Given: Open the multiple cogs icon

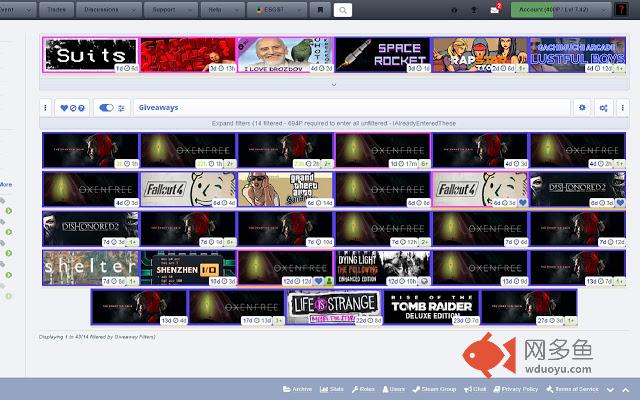Looking at the screenshot, I should [x=603, y=108].
